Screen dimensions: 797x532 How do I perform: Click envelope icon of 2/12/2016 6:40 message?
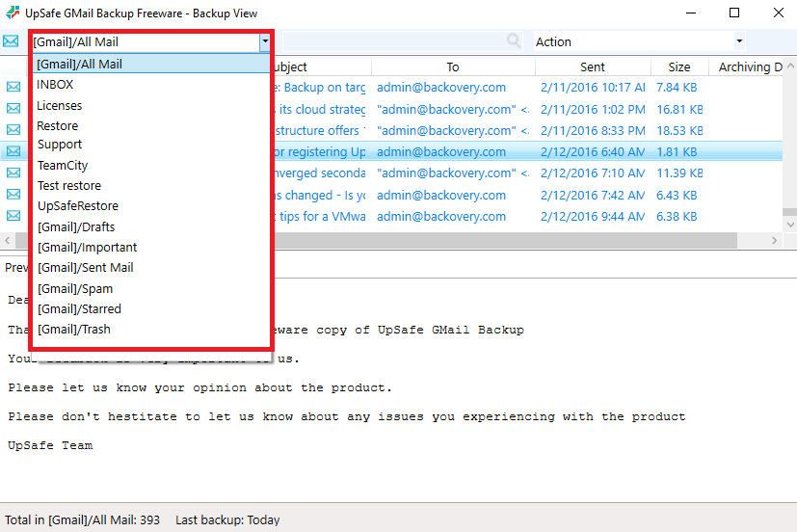coord(13,151)
